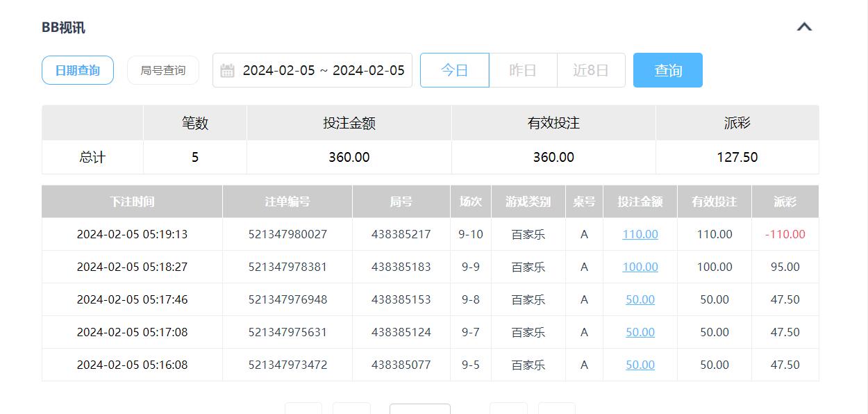
Task: Collapse the BB视讯 section chevron
Action: 804,27
